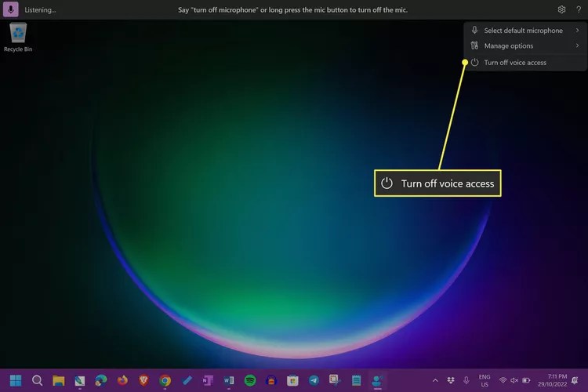The height and width of the screenshot is (392, 588).
Task: Click the microphone tray icon
Action: click(x=466, y=380)
